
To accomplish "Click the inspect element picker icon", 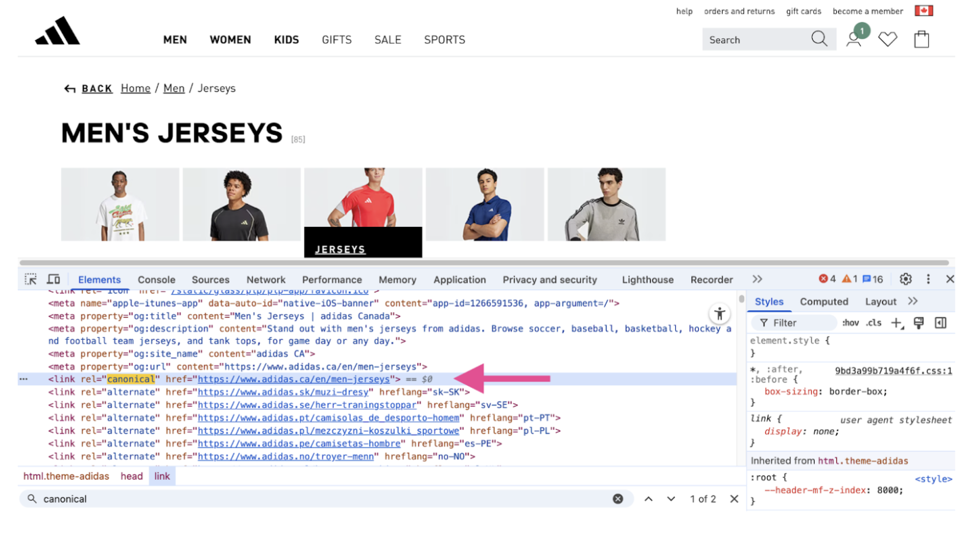I will (30, 279).
